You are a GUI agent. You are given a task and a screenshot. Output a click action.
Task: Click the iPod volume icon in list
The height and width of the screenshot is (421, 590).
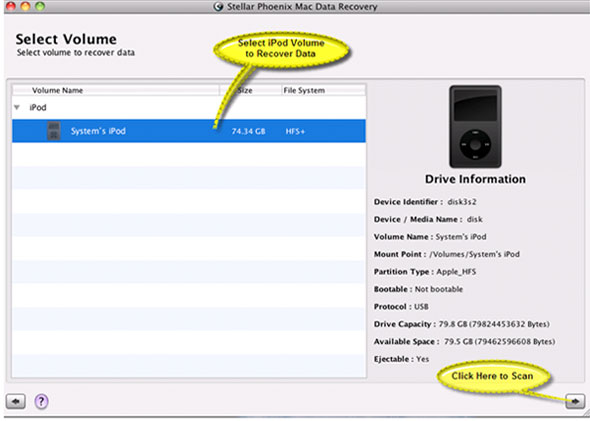(54, 131)
